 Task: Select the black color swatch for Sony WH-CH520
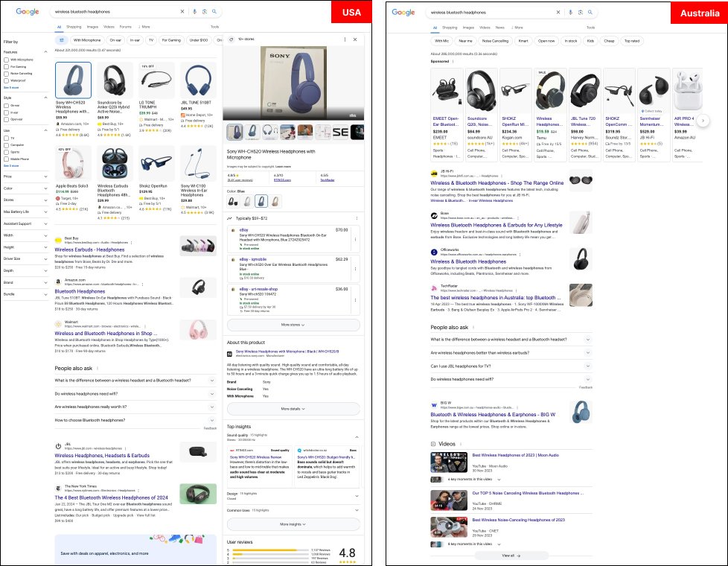(233, 201)
